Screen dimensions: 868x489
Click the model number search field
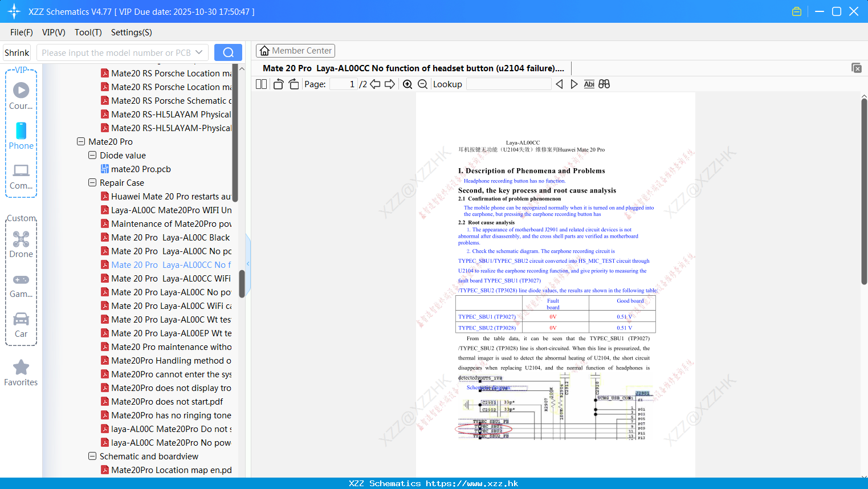point(117,52)
